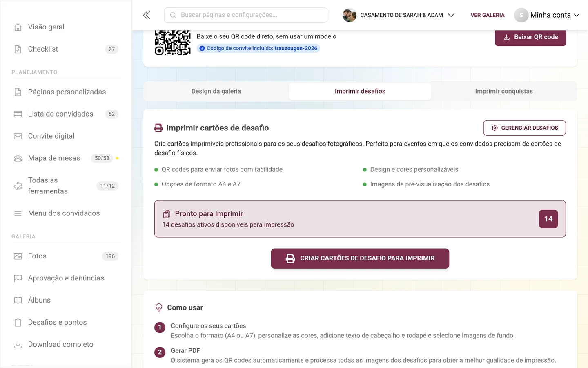Click step 2 circle Gerar PDF
Screen dimensions: 588x368
tap(160, 352)
